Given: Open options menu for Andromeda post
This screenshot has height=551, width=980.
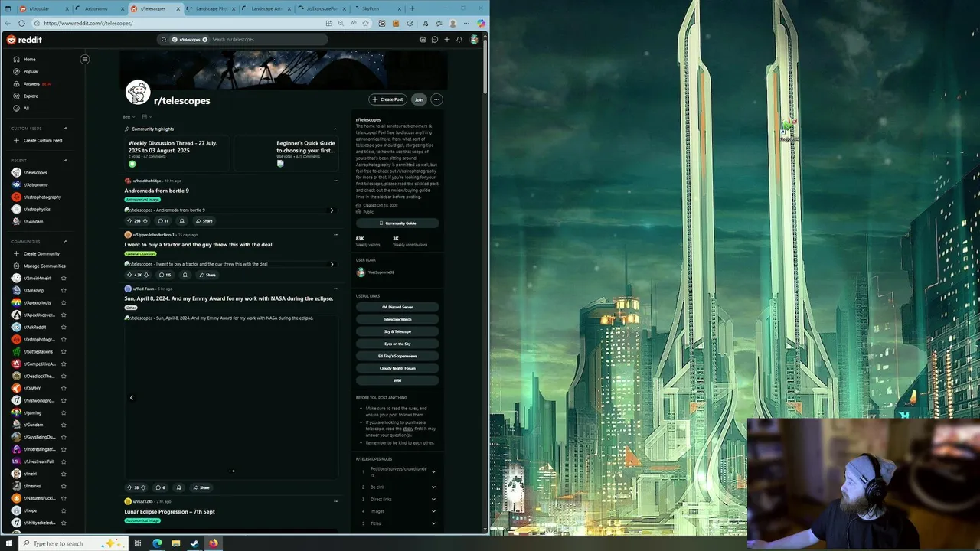Looking at the screenshot, I should (x=335, y=181).
